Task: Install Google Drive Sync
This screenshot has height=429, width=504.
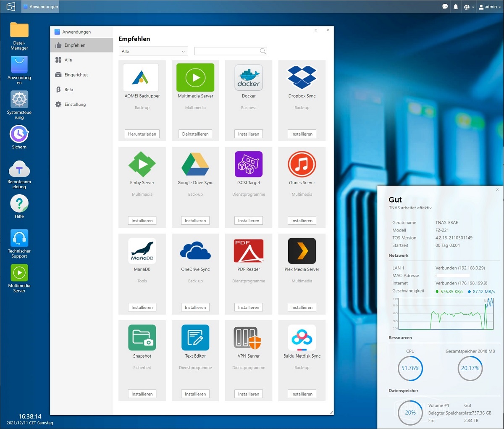Action: 195,221
